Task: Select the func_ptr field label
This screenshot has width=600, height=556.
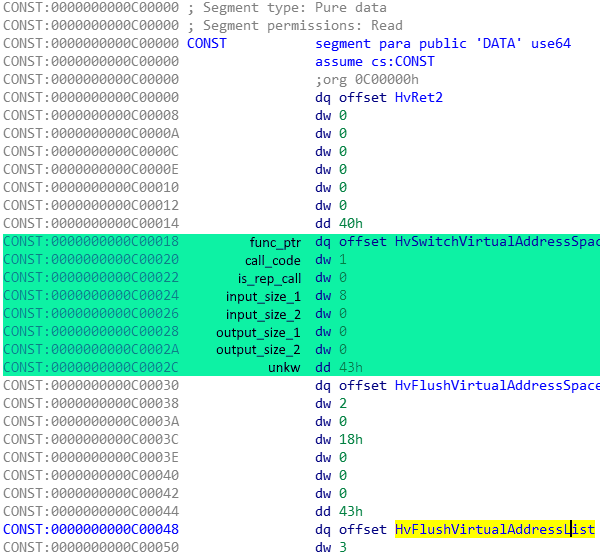Action: [x=275, y=243]
